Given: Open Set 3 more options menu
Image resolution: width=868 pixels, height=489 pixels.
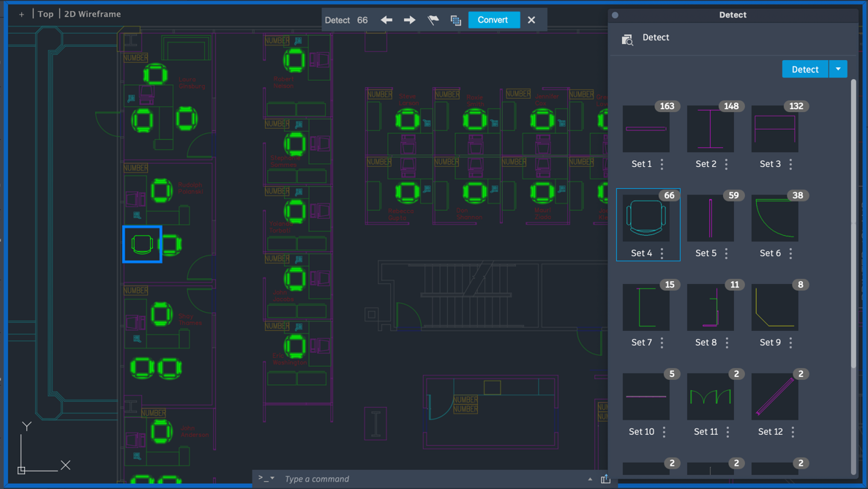Looking at the screenshot, I should [790, 164].
